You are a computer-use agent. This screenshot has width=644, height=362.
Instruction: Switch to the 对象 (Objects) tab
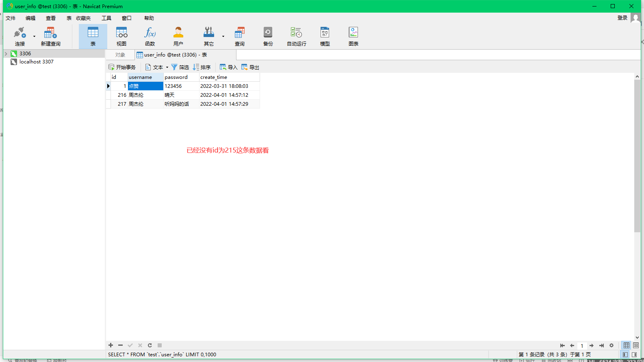120,55
